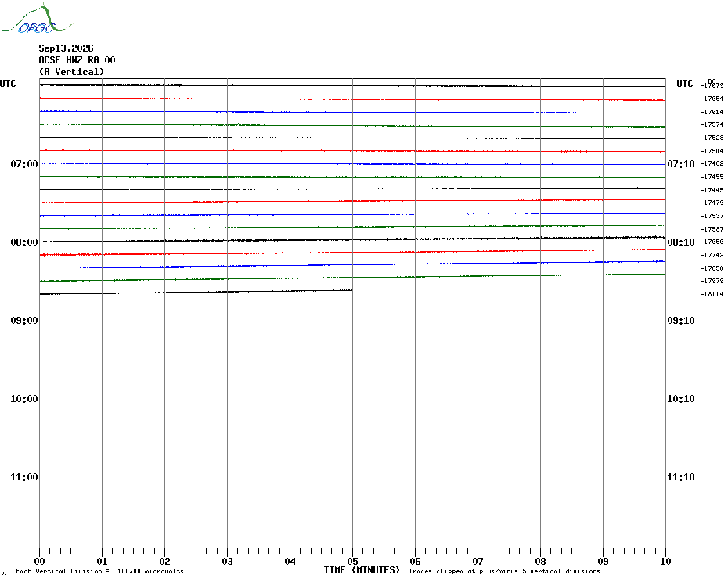
Task: Click the -17445 DC offset value
Action: coord(712,190)
